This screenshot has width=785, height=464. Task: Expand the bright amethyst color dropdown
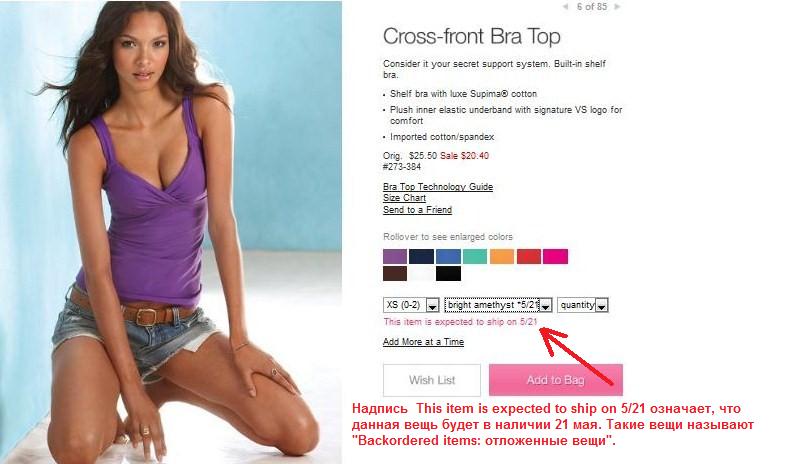coord(499,305)
